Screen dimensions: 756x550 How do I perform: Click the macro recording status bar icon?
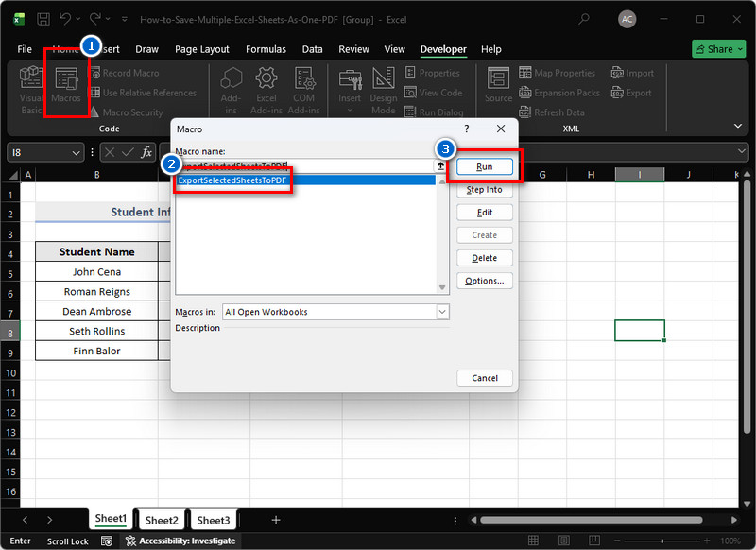(x=107, y=541)
